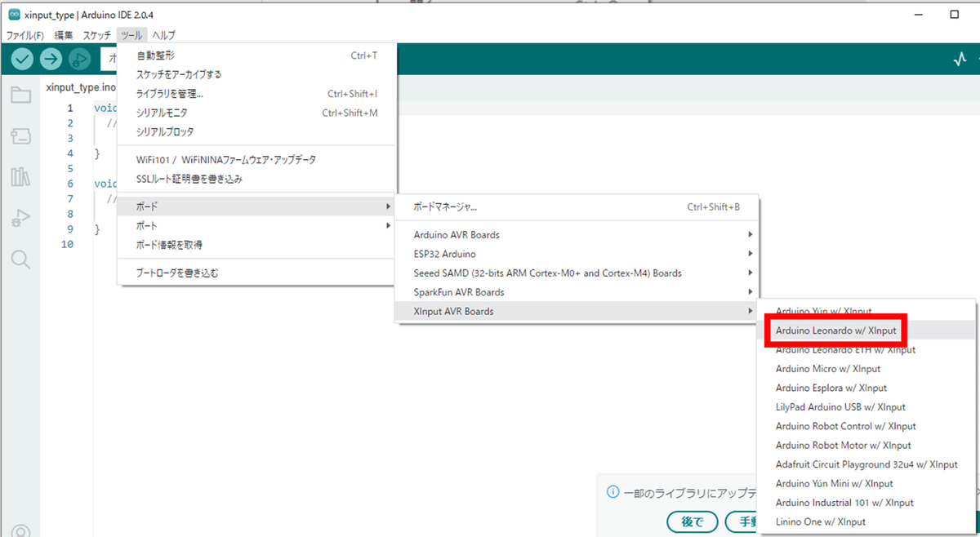Expand XInput AVR Boards submenu

pyautogui.click(x=577, y=311)
